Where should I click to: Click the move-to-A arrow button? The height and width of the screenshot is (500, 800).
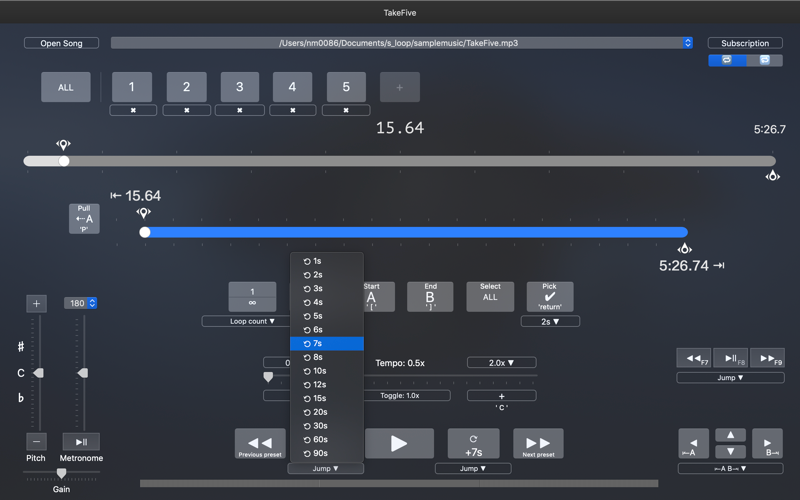pos(693,443)
